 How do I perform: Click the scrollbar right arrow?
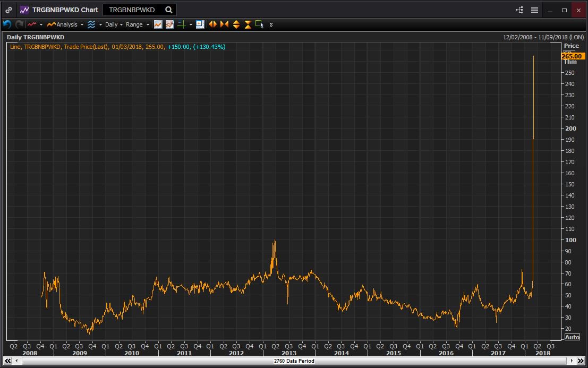pyautogui.click(x=572, y=361)
